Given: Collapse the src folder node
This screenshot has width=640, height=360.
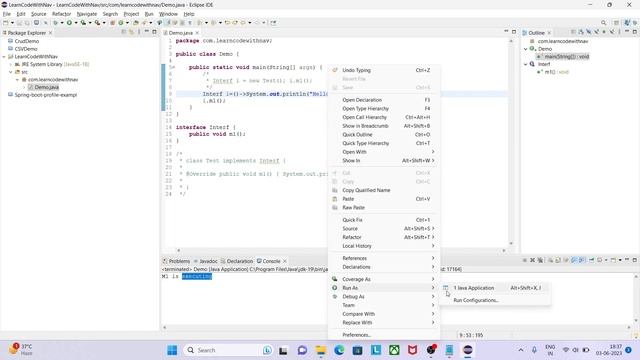Looking at the screenshot, I should [11, 72].
